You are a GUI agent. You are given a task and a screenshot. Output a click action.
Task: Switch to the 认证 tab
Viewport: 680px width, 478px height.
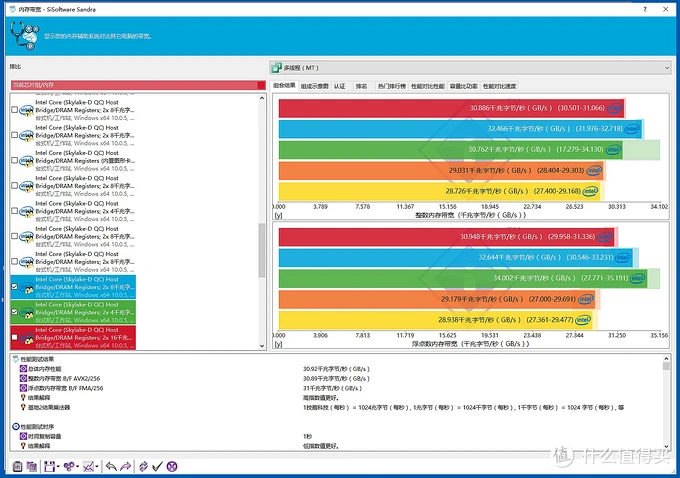(x=340, y=86)
